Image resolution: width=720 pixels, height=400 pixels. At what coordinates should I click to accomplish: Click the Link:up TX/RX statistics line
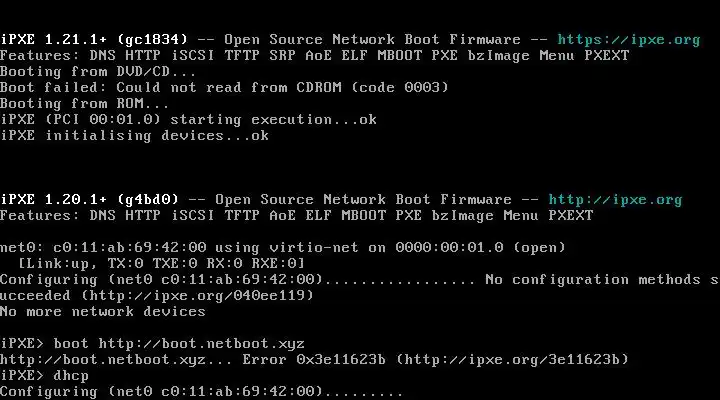click(148, 263)
